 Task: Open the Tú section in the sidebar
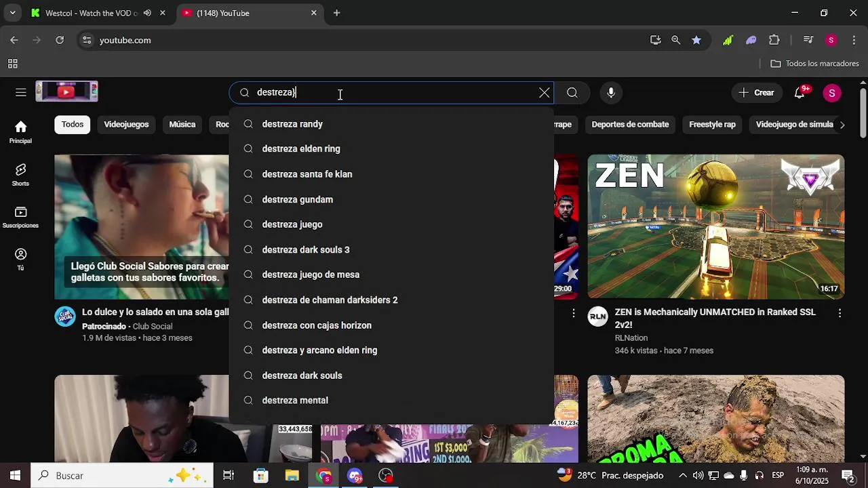(20, 260)
